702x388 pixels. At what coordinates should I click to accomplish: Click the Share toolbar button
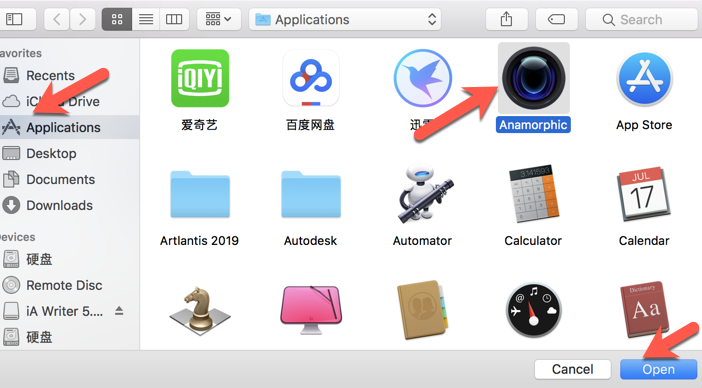(506, 19)
